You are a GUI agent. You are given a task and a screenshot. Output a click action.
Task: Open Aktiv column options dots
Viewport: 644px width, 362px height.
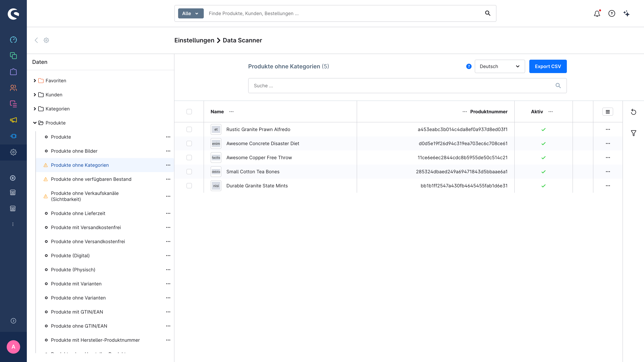[x=550, y=112]
